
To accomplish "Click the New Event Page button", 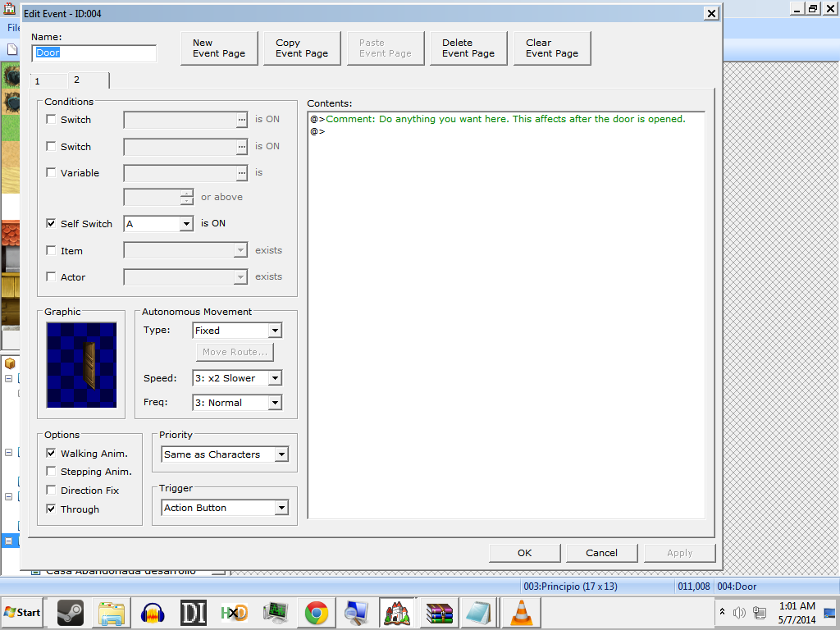I will point(219,48).
